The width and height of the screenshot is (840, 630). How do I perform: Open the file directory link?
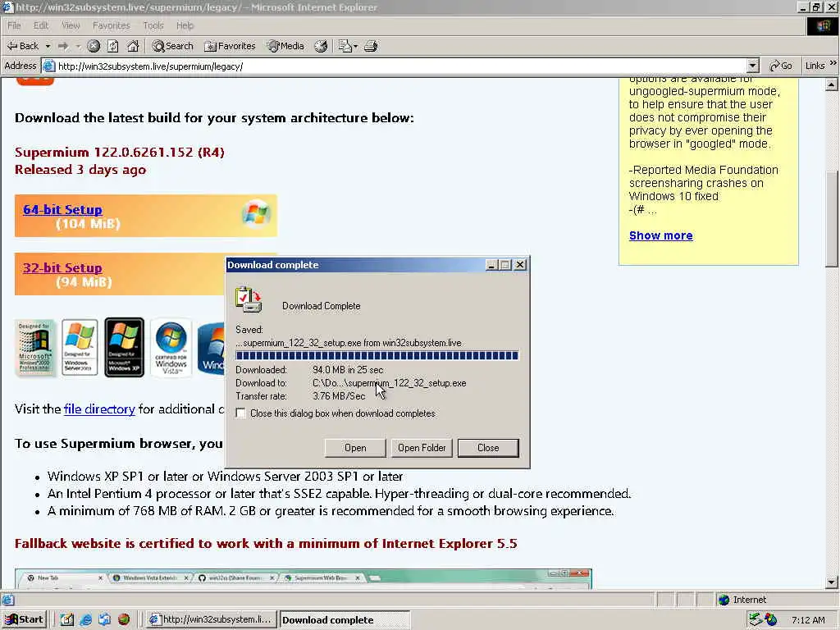point(99,409)
